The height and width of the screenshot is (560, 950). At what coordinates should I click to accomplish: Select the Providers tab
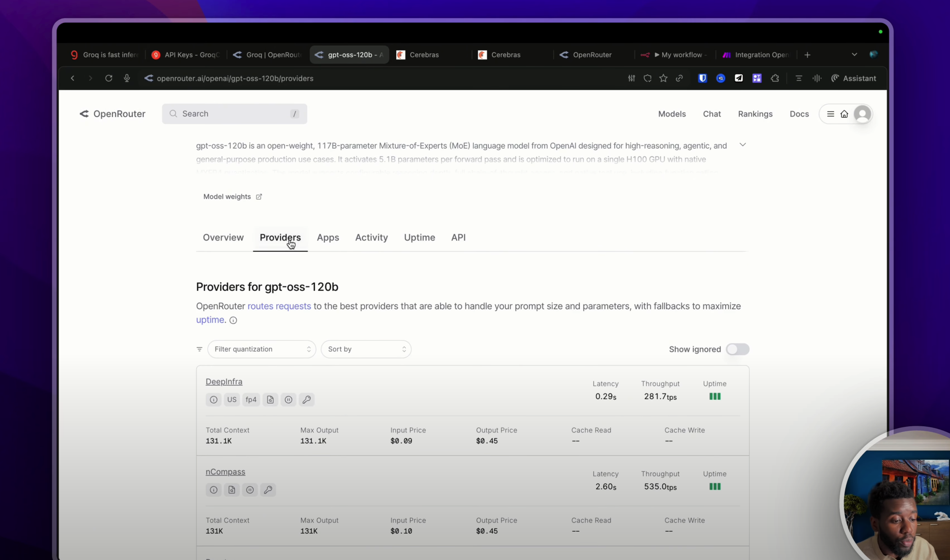click(x=280, y=238)
